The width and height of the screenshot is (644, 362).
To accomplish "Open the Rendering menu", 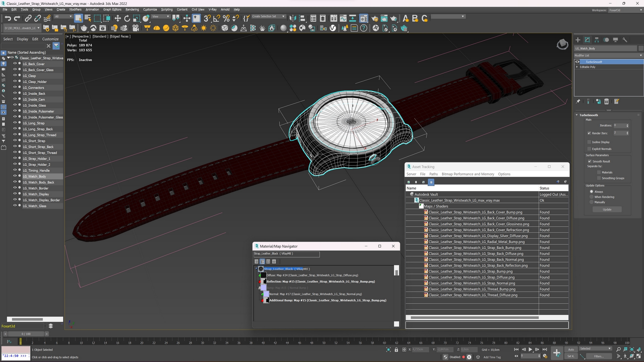I will [132, 9].
